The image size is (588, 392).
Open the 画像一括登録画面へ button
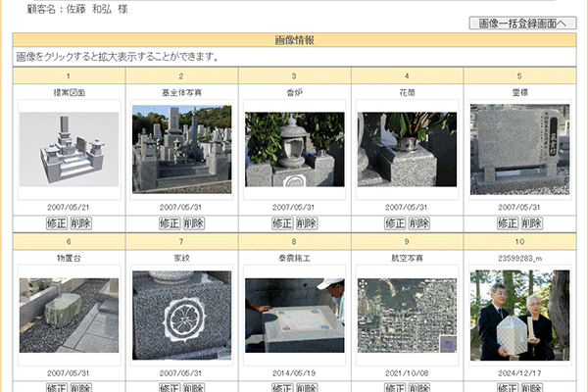pyautogui.click(x=521, y=23)
